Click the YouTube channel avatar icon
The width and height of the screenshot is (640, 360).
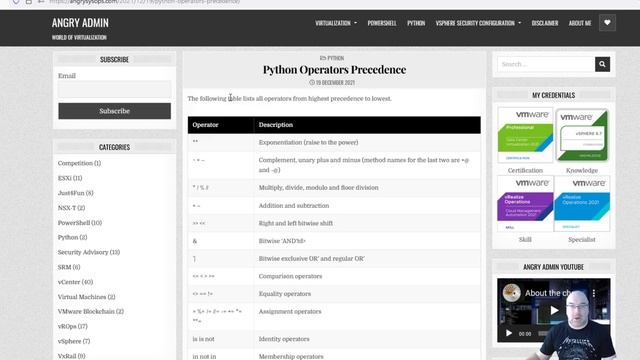click(511, 293)
